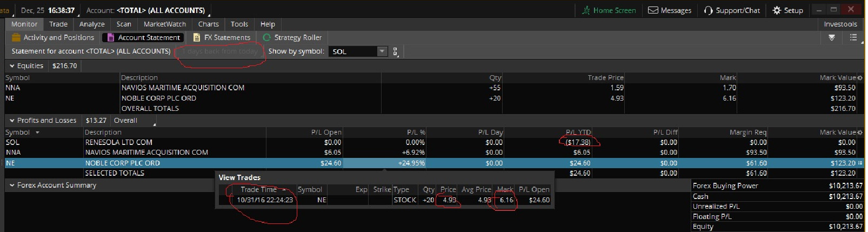Select NE NOBLE CORP PLC ORD in Equities
The height and width of the screenshot is (232, 868).
point(432,98)
